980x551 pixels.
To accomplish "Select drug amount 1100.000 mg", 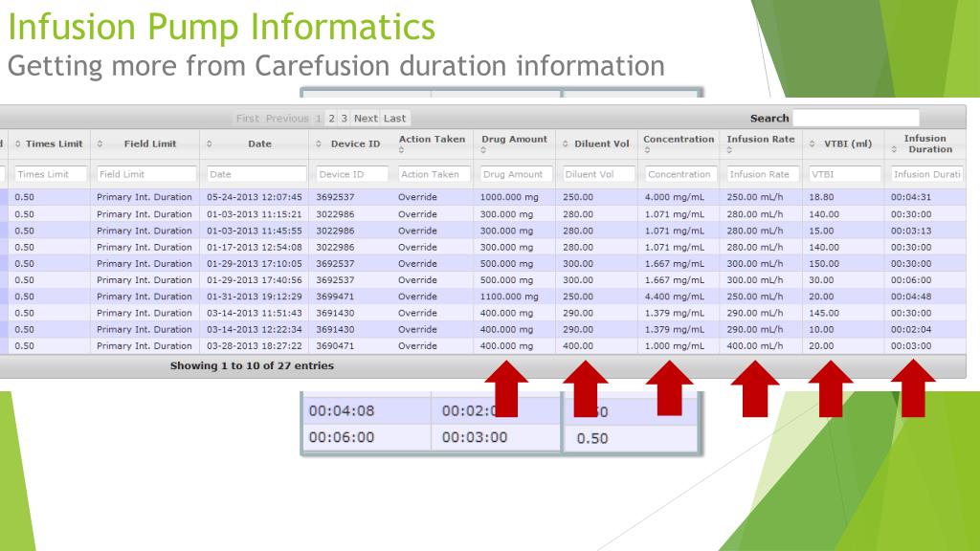I will (509, 297).
